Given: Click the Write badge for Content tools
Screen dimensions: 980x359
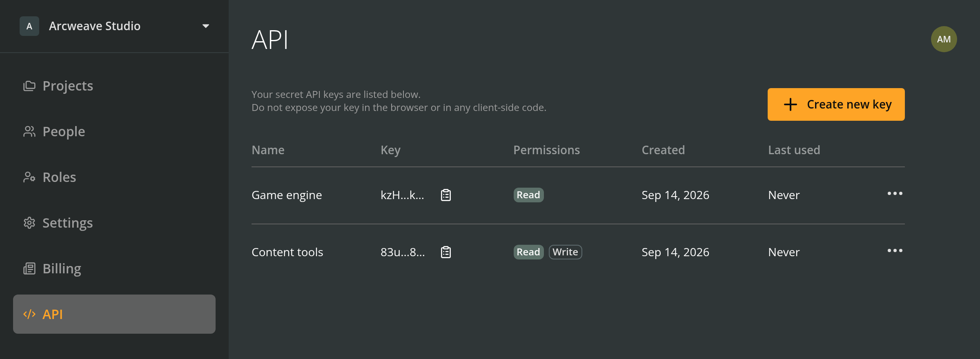Looking at the screenshot, I should point(565,252).
